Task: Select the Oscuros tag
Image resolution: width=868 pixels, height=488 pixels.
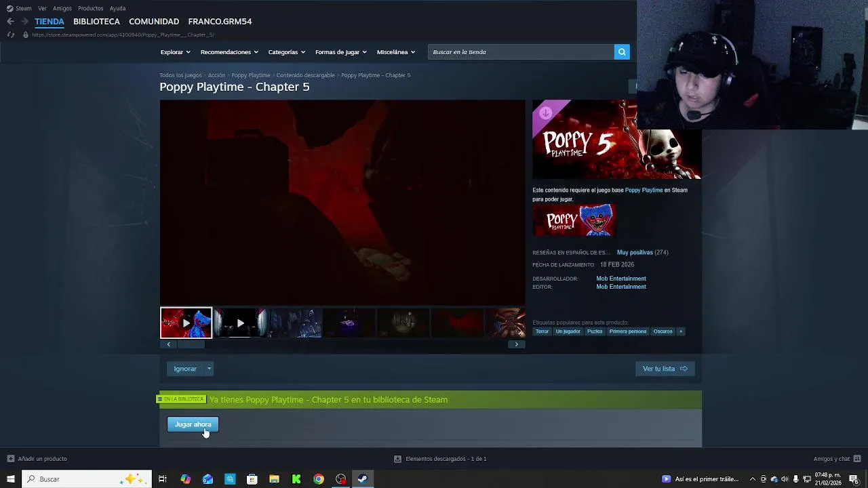Action: coord(663,331)
